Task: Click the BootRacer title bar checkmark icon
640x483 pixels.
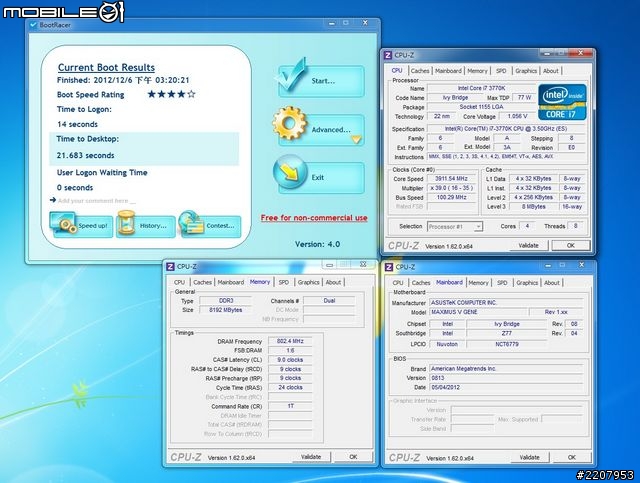Action: 34,25
